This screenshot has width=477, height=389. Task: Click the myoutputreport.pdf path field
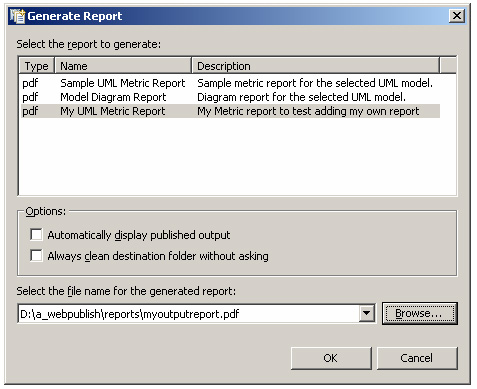pos(189,314)
